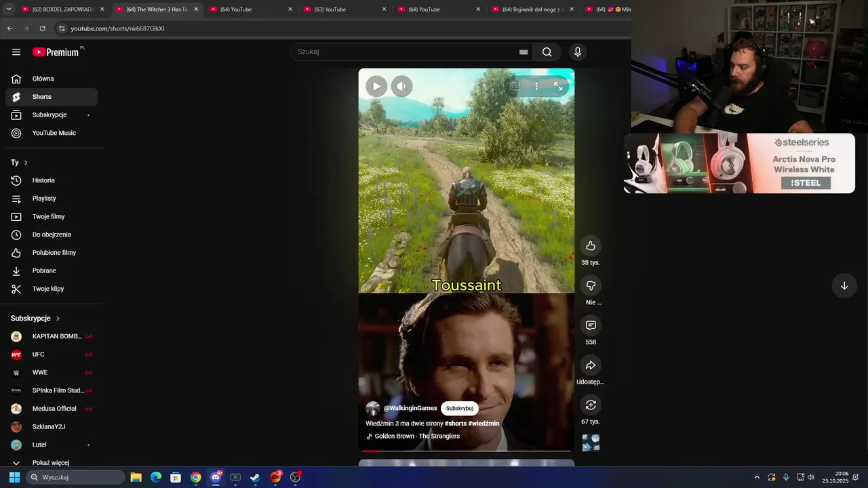Click the address bar URL

[118, 28]
